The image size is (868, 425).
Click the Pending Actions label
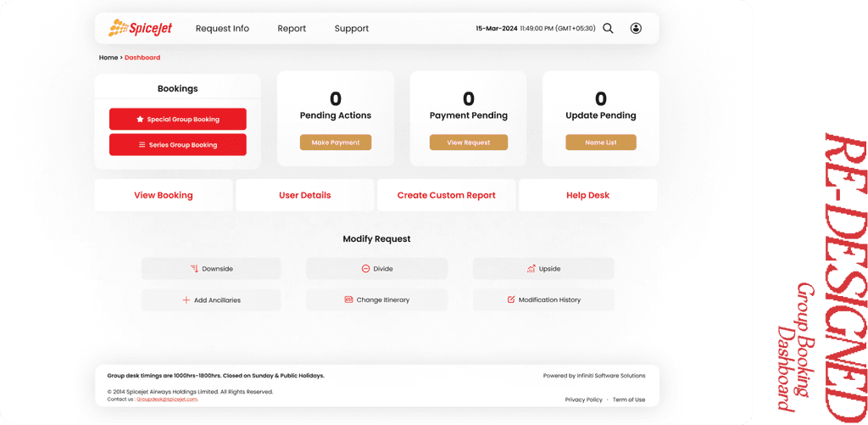pyautogui.click(x=336, y=116)
